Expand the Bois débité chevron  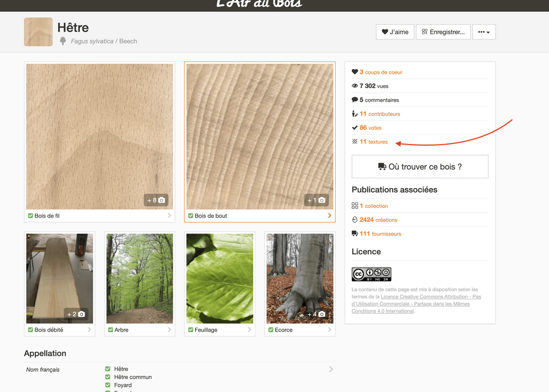pos(90,329)
